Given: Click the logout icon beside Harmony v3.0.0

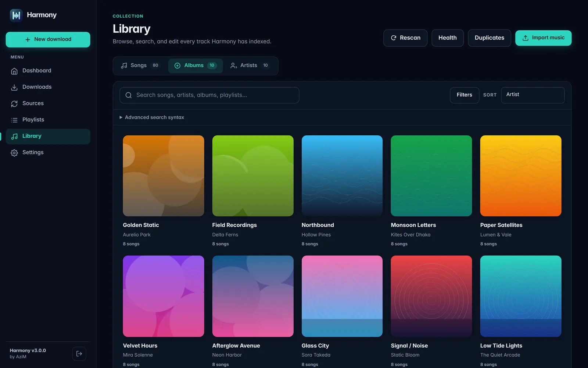Looking at the screenshot, I should [79, 354].
